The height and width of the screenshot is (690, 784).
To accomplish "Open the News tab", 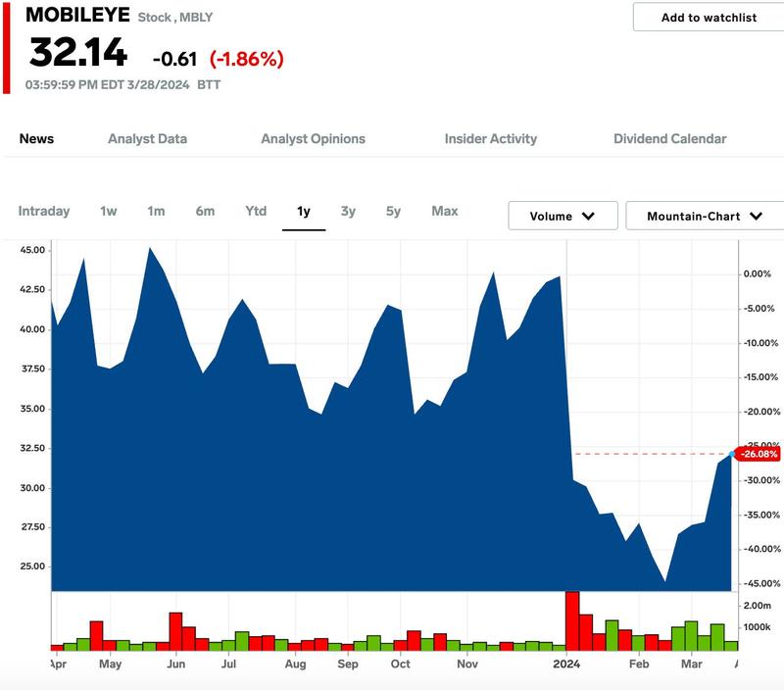I will 36,138.
